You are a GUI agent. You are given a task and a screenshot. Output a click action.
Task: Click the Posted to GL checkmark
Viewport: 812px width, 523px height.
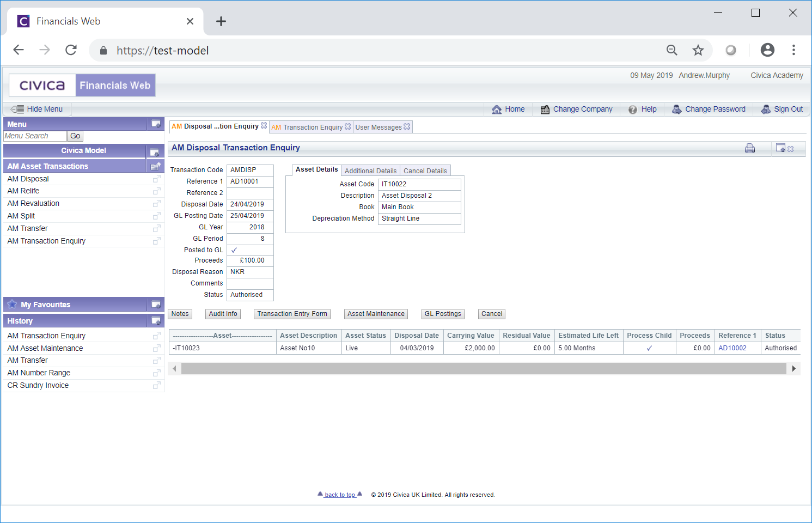[x=234, y=250]
